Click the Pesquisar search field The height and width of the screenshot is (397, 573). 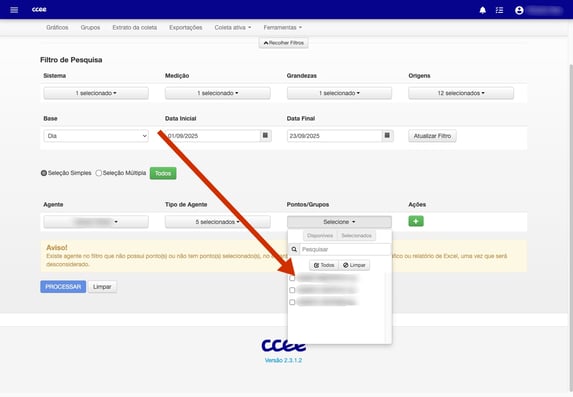[345, 249]
